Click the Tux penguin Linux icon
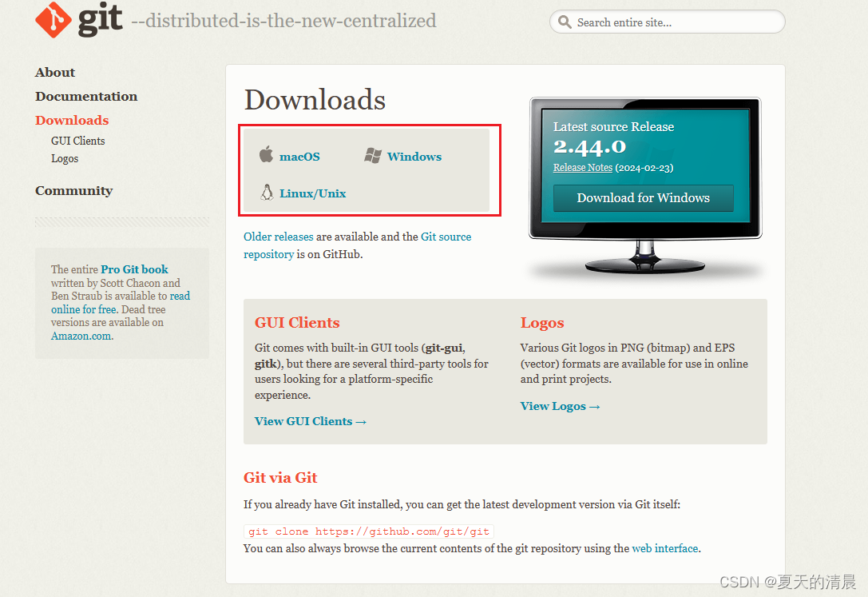The image size is (868, 597). click(x=267, y=192)
